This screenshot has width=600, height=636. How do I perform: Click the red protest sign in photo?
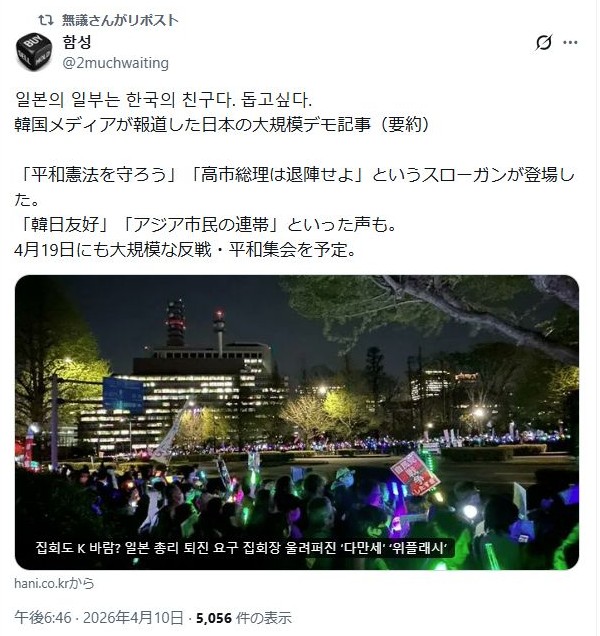click(x=415, y=474)
